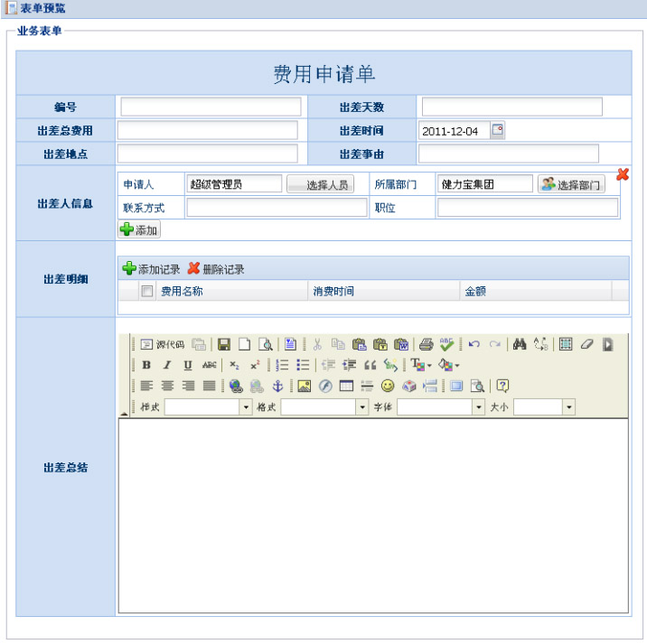
Task: Open the text color picker
Action: [421, 365]
